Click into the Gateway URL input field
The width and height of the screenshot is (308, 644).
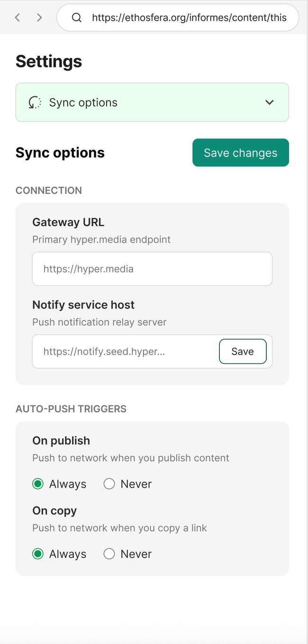tap(152, 269)
